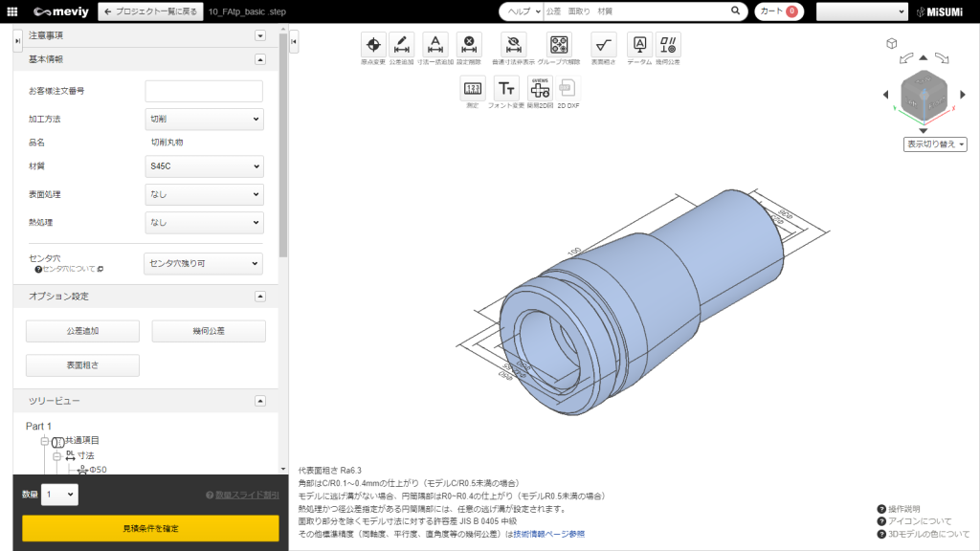The width and height of the screenshot is (980, 551).
Task: Start the 測定 measurement tool
Action: (x=472, y=89)
